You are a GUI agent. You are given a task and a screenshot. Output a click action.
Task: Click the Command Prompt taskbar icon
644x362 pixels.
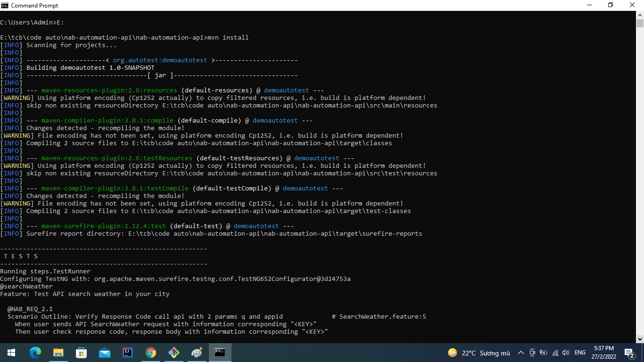(220, 353)
